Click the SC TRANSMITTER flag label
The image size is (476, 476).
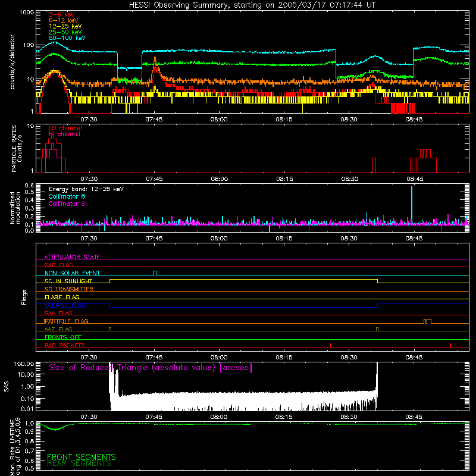tap(69, 289)
